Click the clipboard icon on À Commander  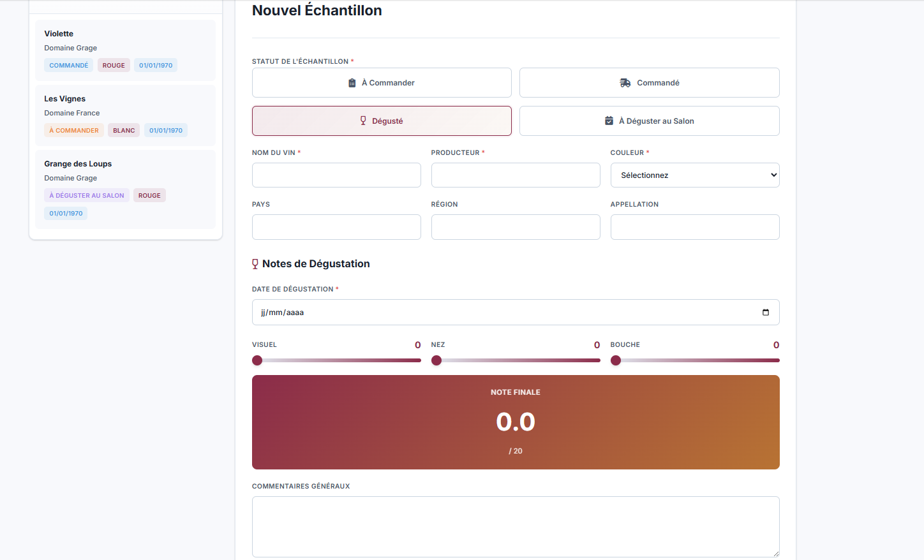[352, 83]
